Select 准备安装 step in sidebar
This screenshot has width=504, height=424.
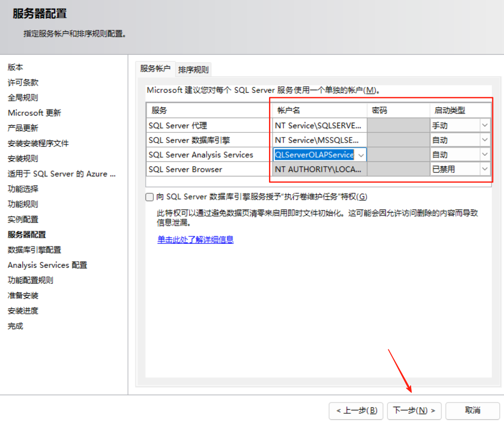(x=23, y=296)
